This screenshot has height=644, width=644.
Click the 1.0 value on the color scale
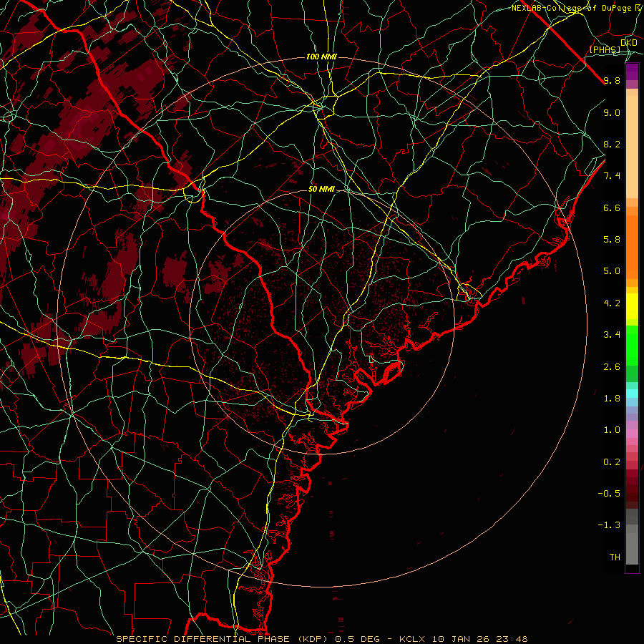(612, 430)
